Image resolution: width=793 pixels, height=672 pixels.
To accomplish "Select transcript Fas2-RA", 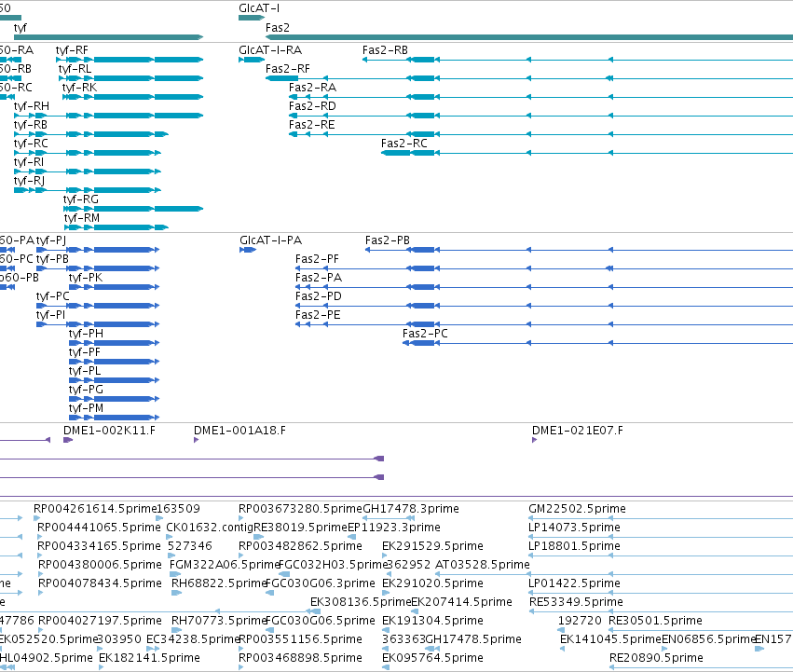I will [540, 97].
